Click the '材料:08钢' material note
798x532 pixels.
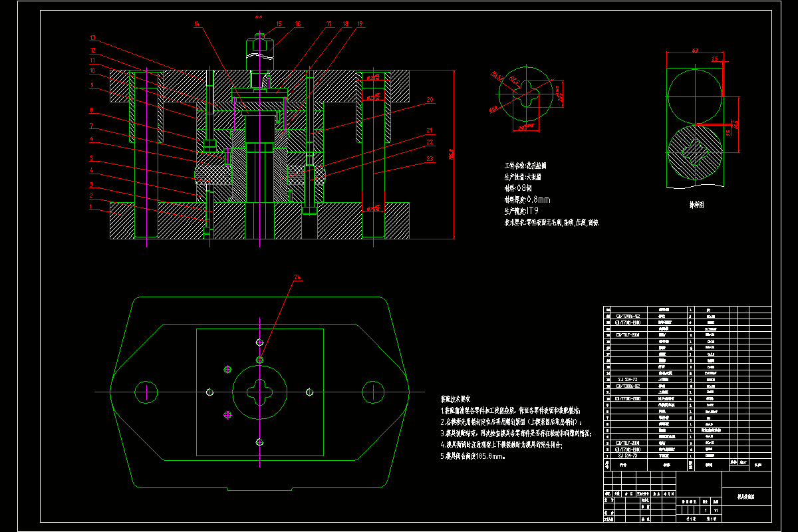tap(519, 188)
